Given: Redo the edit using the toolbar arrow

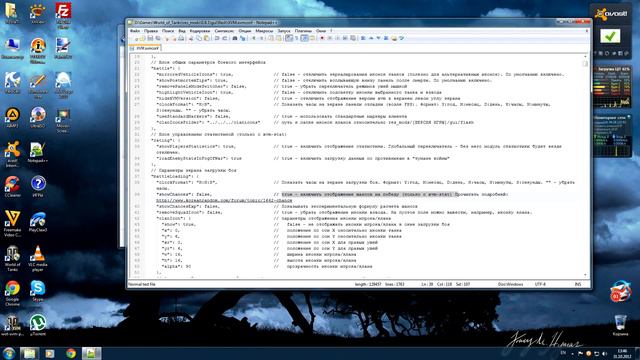Looking at the screenshot, I should [224, 38].
